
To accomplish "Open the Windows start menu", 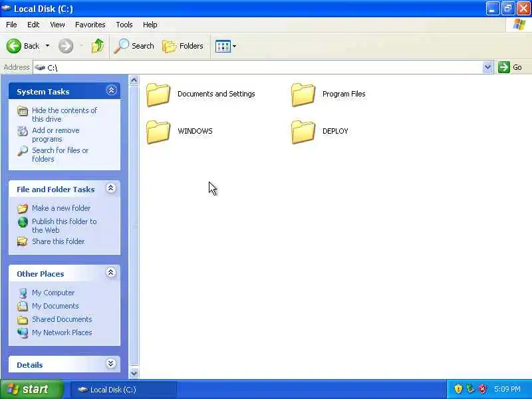I will coord(31,389).
